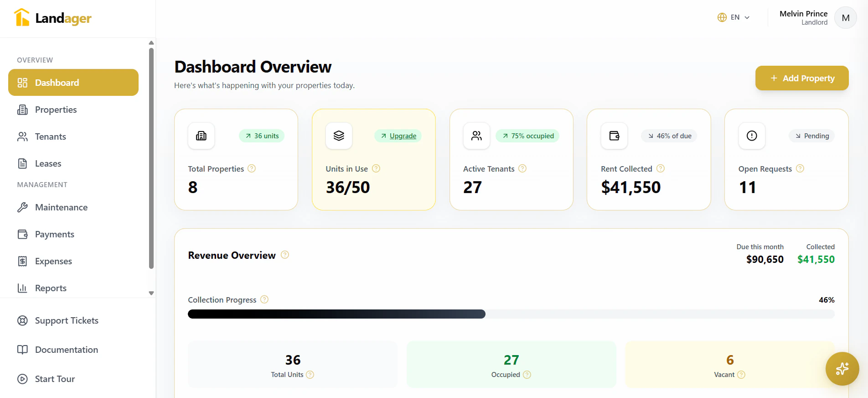The width and height of the screenshot is (868, 398).
Task: Click the floating AI sparkle assistant button
Action: click(842, 369)
